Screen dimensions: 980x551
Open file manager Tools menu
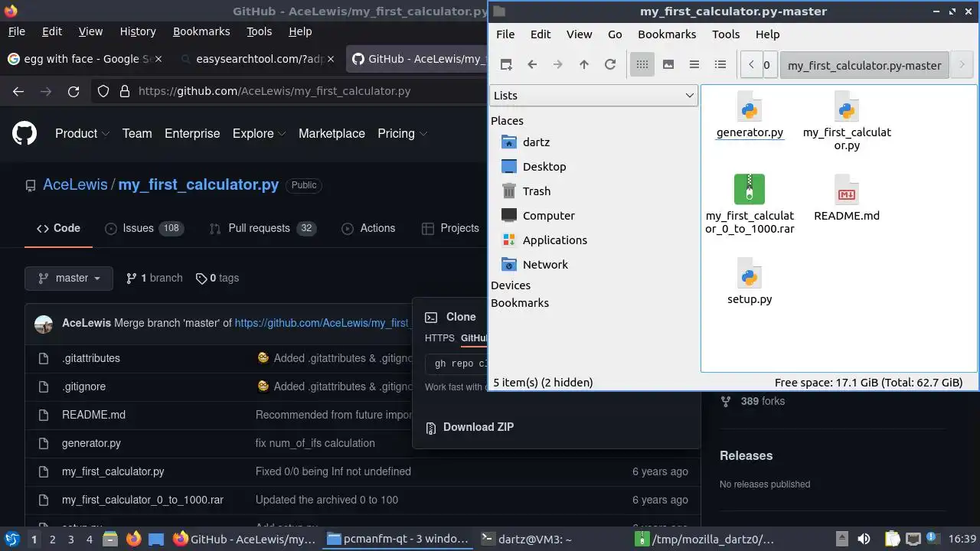click(x=726, y=34)
